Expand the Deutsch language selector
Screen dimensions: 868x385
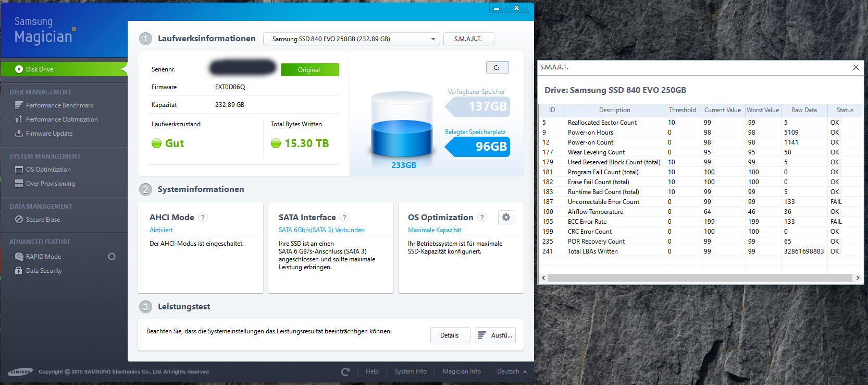[512, 371]
